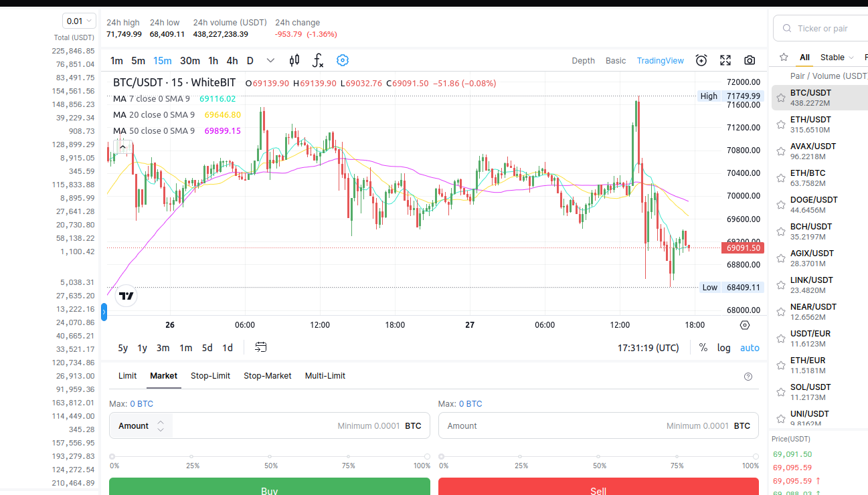Switch to the Limit order tab

128,376
